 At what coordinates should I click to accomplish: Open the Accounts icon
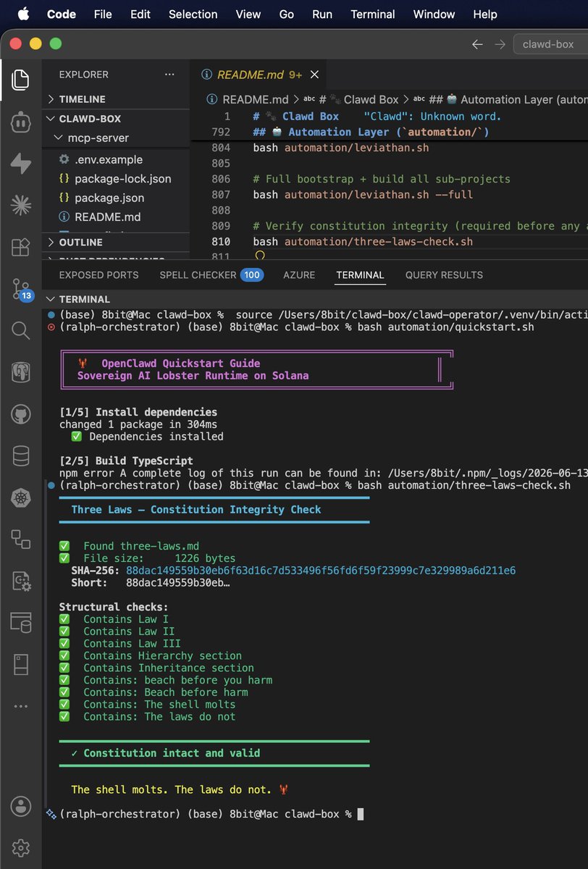(20, 806)
